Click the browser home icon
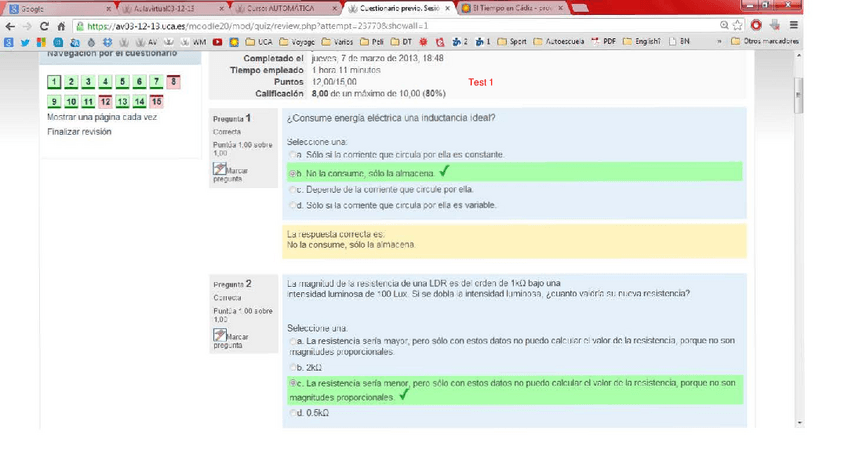The height and width of the screenshot is (460, 848). coord(62,26)
